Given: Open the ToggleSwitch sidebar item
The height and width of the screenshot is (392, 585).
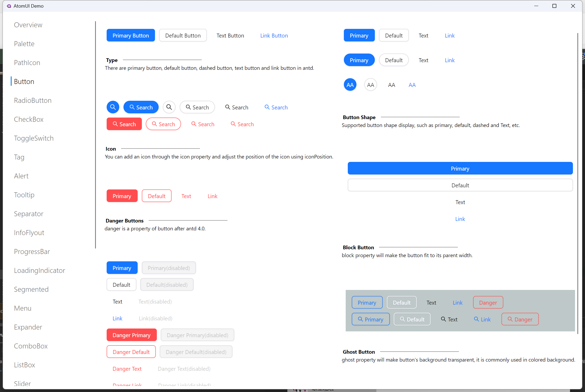Looking at the screenshot, I should tap(34, 138).
